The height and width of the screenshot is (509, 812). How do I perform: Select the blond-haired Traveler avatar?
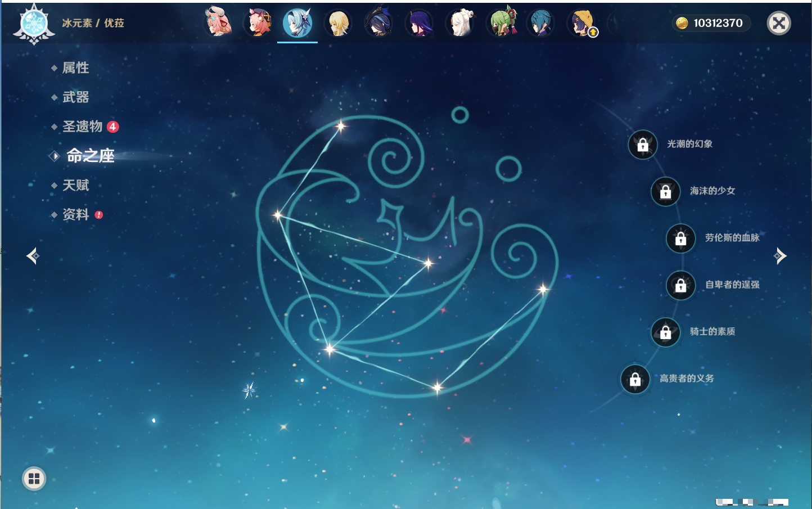339,24
